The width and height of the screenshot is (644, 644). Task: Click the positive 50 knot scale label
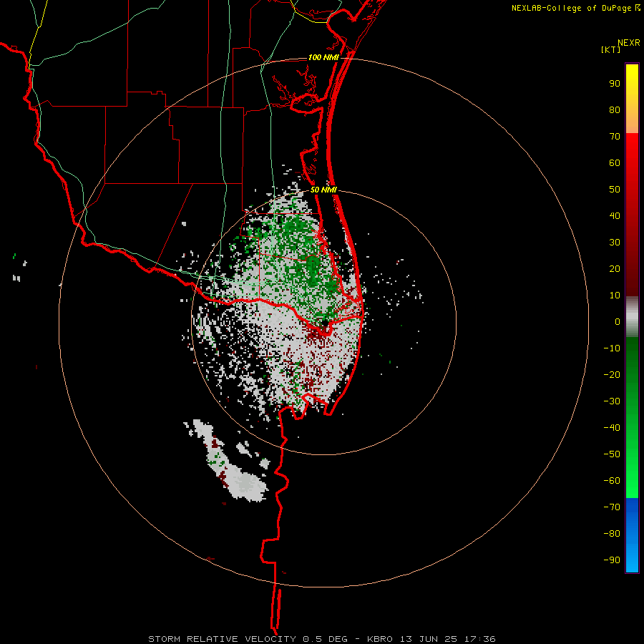[615, 190]
